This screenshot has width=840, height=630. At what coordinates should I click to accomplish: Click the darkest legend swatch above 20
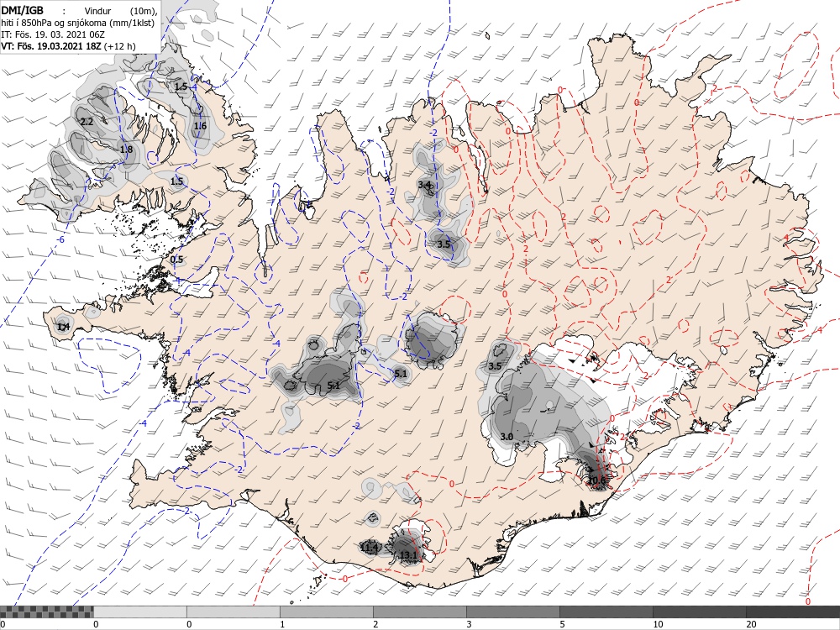coord(793,612)
